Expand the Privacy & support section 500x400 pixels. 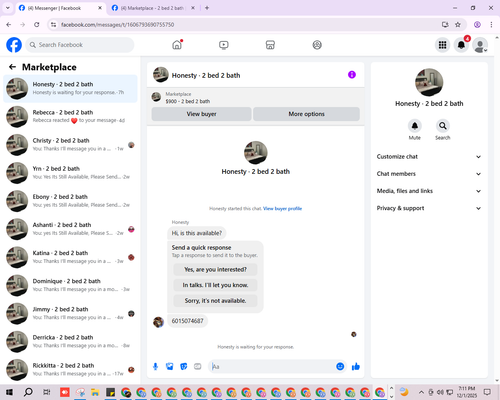[x=429, y=208]
